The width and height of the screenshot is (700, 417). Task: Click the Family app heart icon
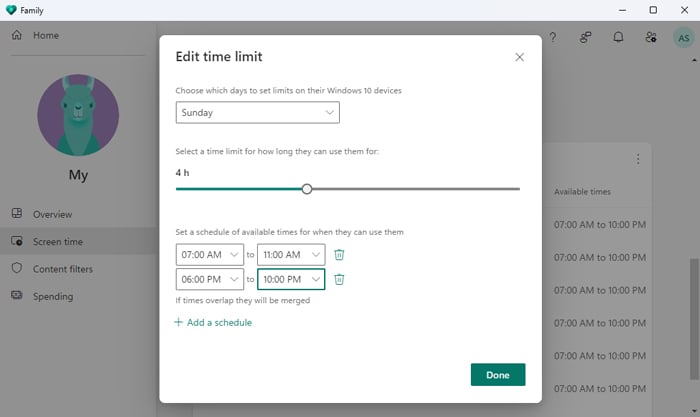pos(11,10)
